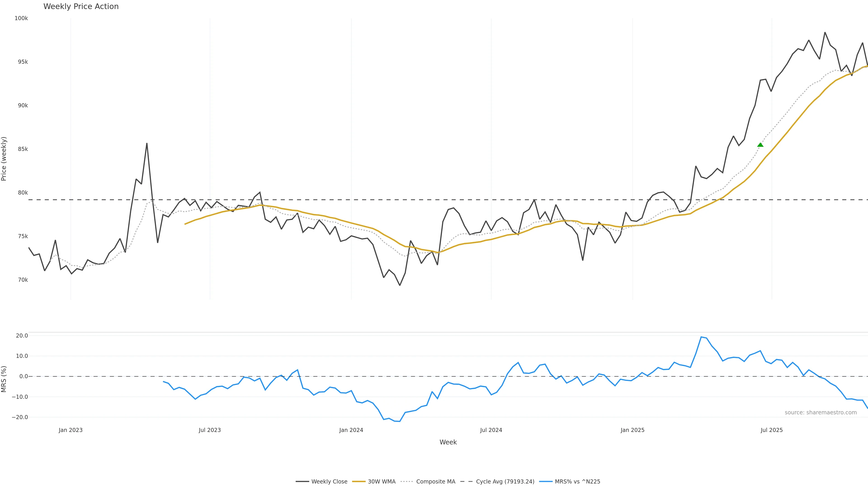Click the Weekly Price Action chart title
The width and height of the screenshot is (868, 488).
(x=81, y=6)
